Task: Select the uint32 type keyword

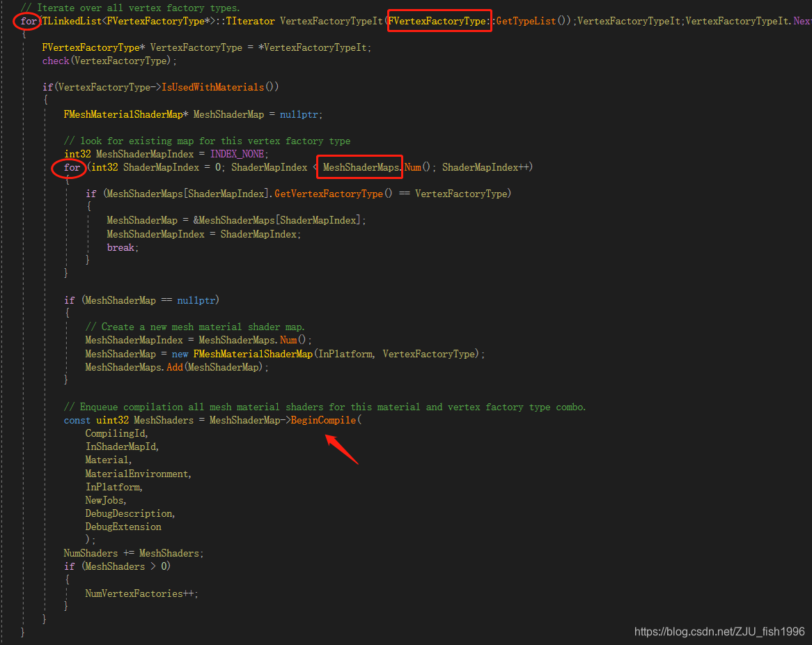Action: (x=112, y=420)
